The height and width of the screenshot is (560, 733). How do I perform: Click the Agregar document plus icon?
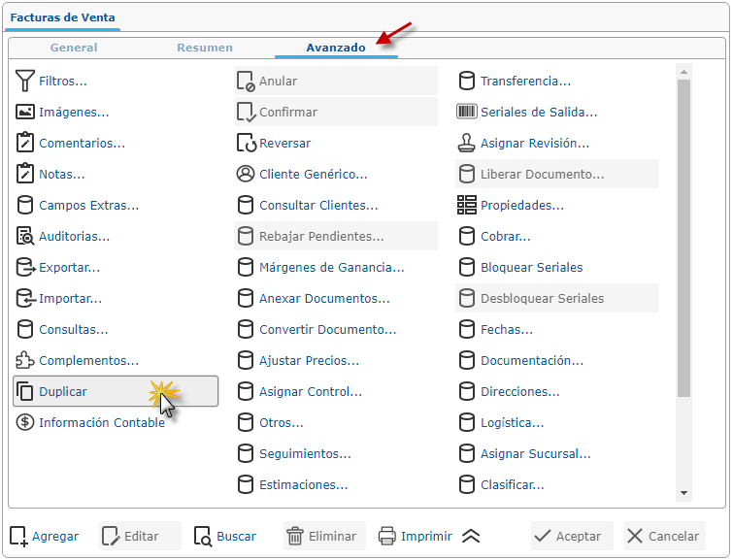18,536
